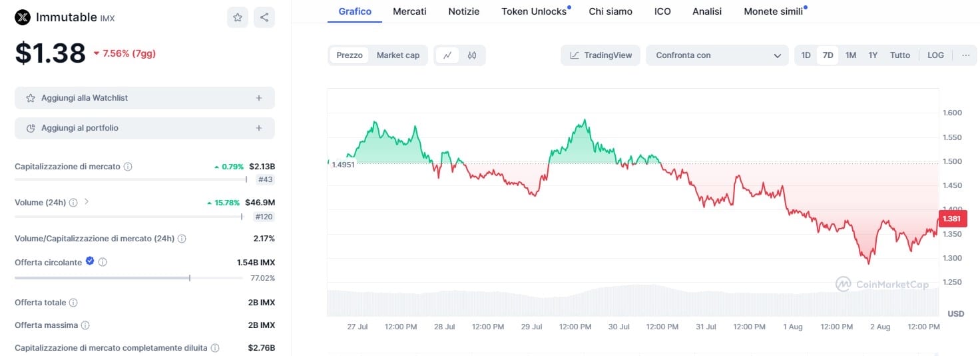Click info icon beside Offerta totale
980x356 pixels.
[x=73, y=303]
